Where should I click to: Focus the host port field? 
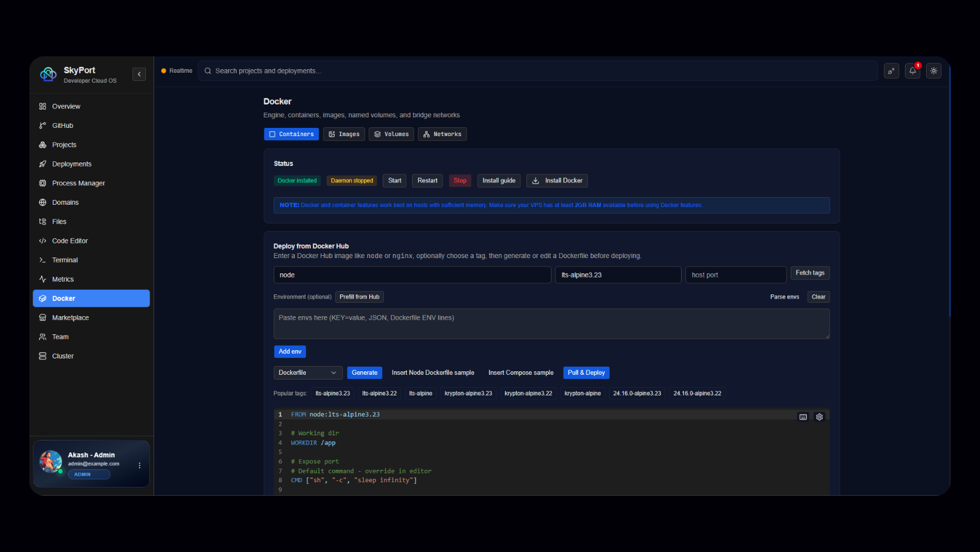pos(736,275)
